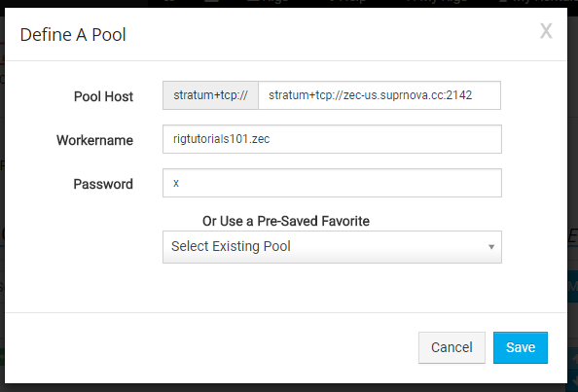Cancel the pool definition

[452, 347]
